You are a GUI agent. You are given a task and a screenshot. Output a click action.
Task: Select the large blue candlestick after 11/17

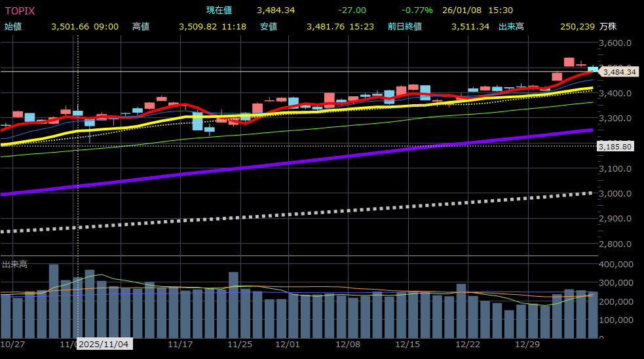(x=197, y=121)
